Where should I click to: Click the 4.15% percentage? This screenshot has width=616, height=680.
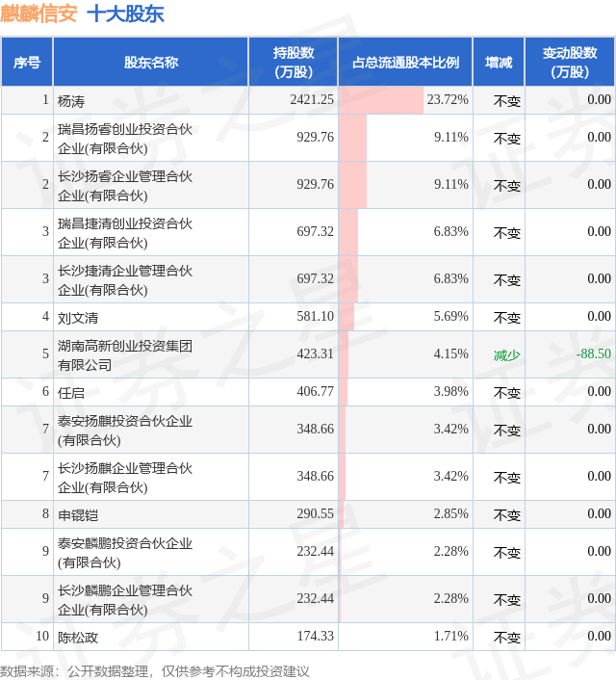451,353
